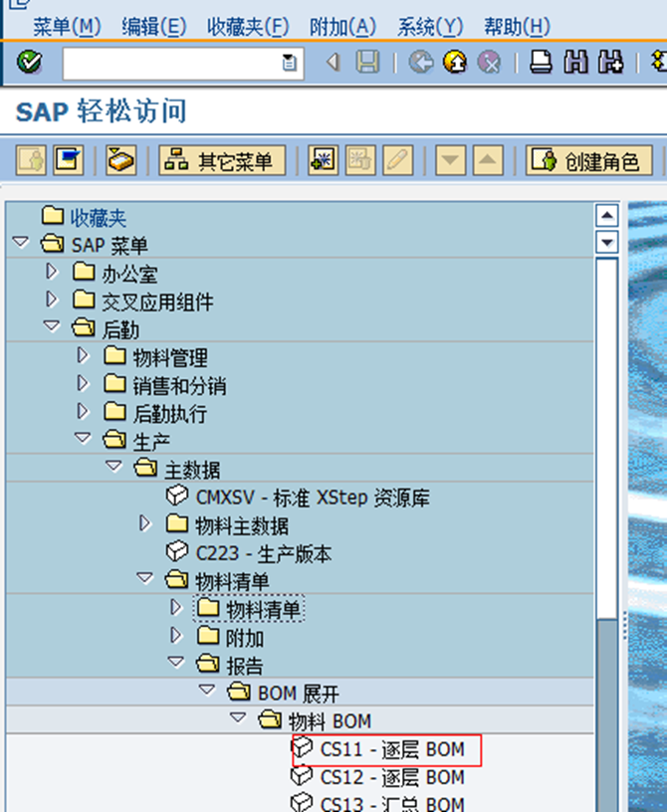Select CS12 - 逐层 BOM transaction

click(378, 777)
